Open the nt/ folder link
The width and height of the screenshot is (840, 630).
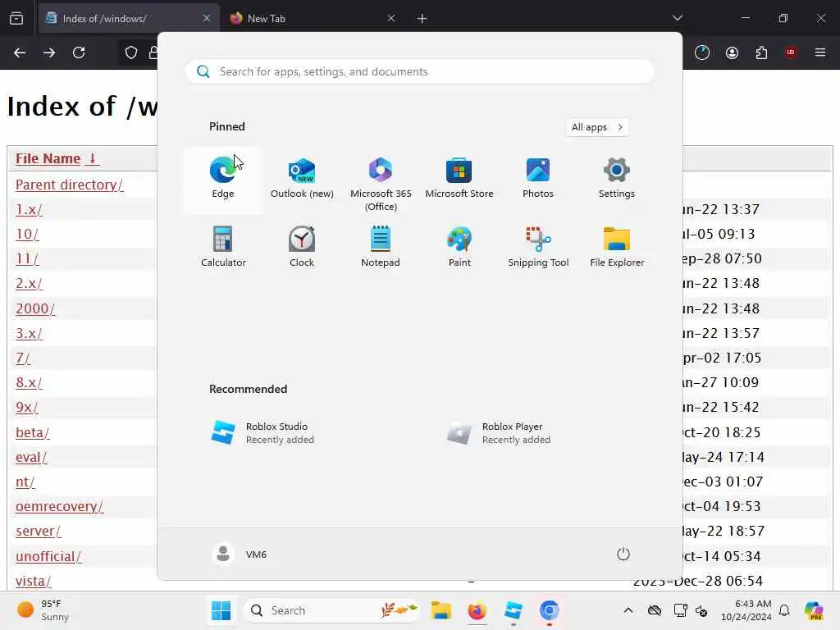(x=25, y=482)
